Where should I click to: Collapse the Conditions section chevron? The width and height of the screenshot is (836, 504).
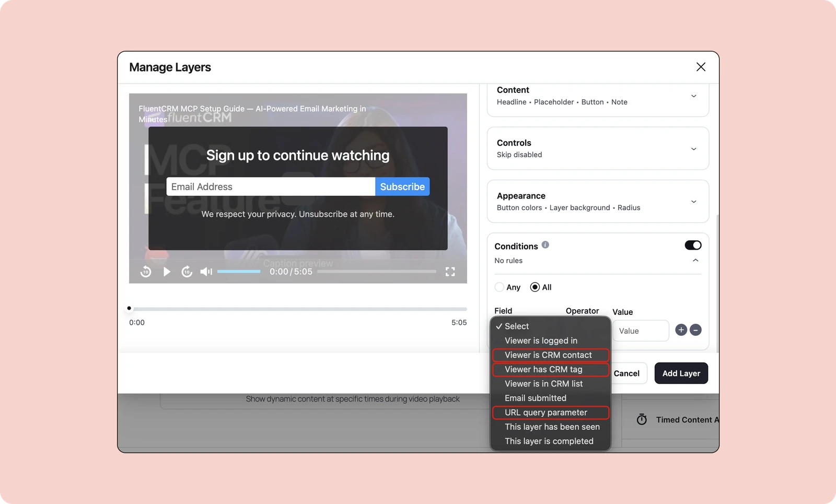tap(695, 260)
